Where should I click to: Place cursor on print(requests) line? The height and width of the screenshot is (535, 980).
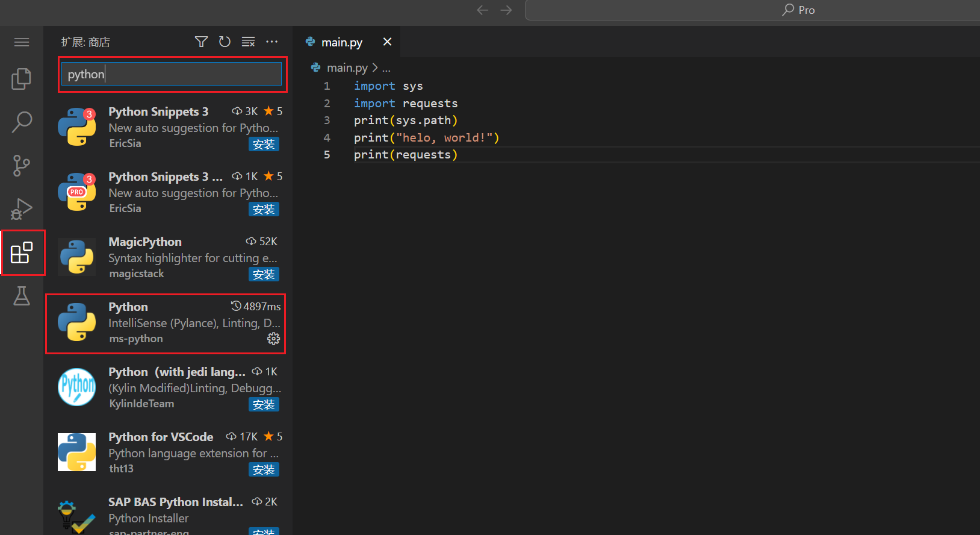(x=406, y=155)
